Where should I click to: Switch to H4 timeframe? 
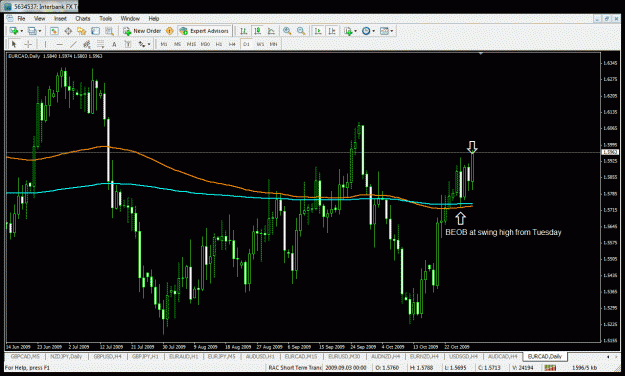(x=232, y=44)
